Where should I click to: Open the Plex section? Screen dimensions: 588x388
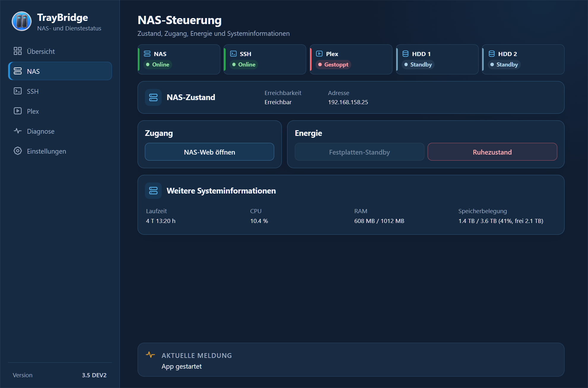tap(60, 111)
